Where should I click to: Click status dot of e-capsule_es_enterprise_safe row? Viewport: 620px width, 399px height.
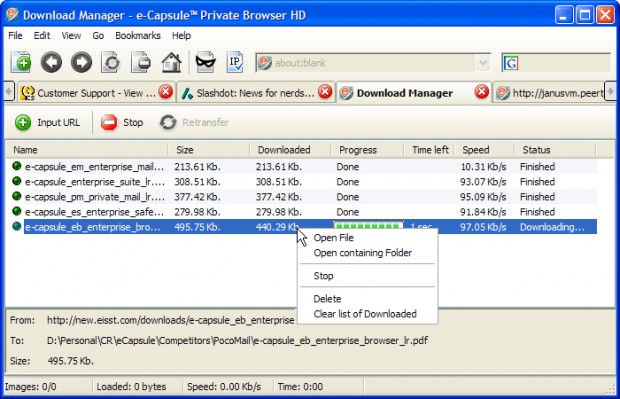tap(17, 211)
